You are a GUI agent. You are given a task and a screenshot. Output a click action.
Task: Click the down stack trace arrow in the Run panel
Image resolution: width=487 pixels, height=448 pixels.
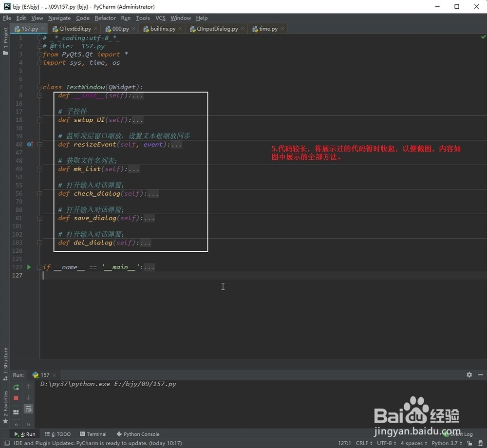28,398
